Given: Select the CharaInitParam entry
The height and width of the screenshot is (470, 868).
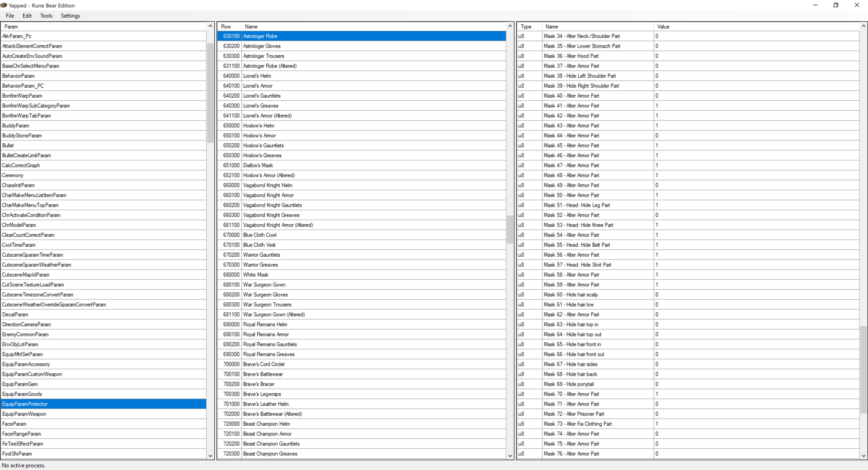Looking at the screenshot, I should (104, 185).
